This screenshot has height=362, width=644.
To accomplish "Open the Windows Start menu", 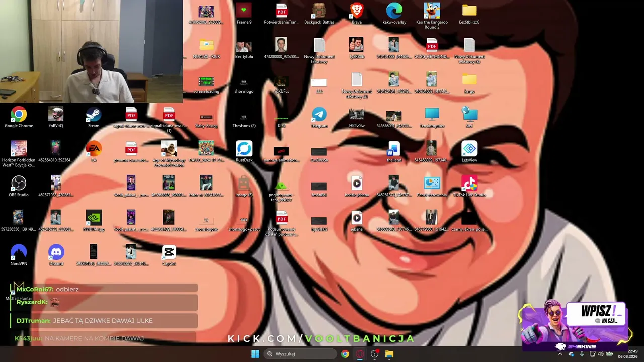I will [x=255, y=354].
